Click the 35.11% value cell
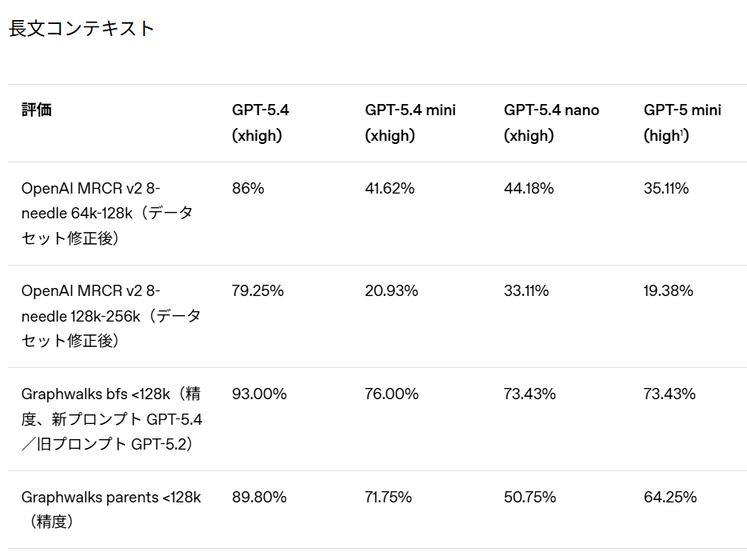This screenshot has width=747, height=560. pyautogui.click(x=666, y=189)
